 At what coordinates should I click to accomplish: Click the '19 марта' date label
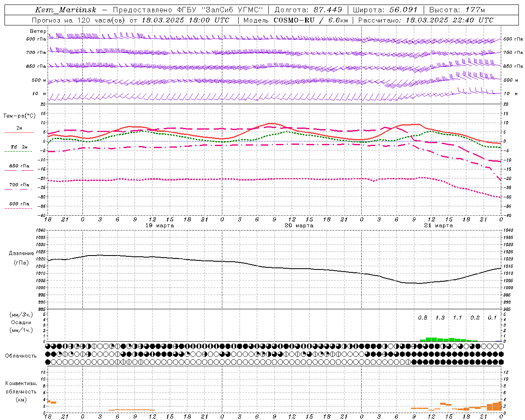tap(160, 226)
